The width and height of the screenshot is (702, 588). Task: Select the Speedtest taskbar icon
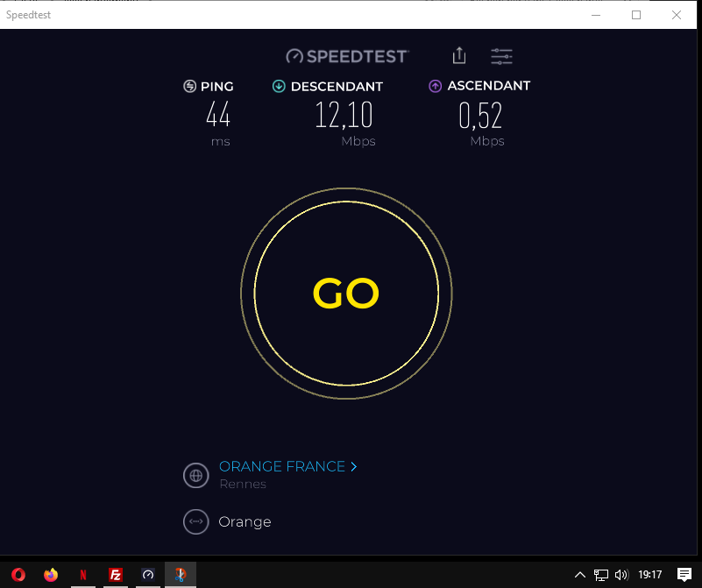[x=148, y=575]
